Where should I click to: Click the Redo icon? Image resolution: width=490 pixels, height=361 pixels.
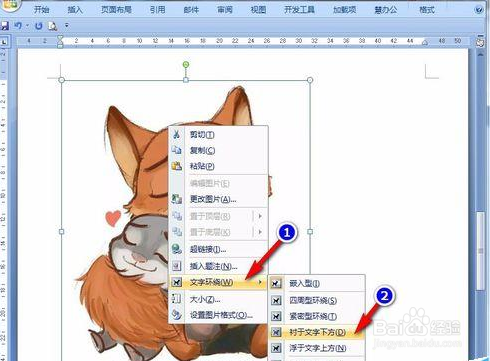coord(39,26)
